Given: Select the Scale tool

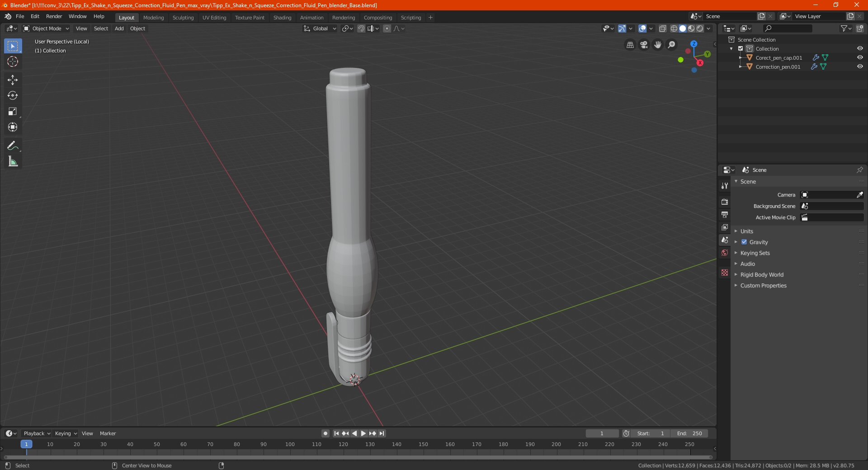Looking at the screenshot, I should coord(13,111).
